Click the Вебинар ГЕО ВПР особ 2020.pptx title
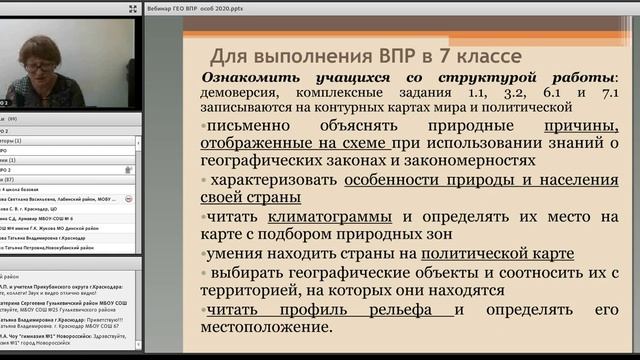Viewport: 640px width, 360px height. [x=195, y=9]
